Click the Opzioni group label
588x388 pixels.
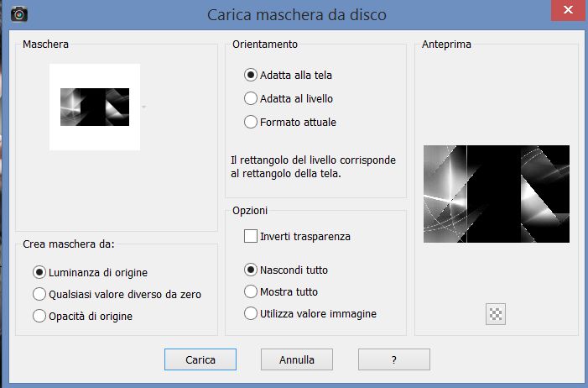[250, 210]
